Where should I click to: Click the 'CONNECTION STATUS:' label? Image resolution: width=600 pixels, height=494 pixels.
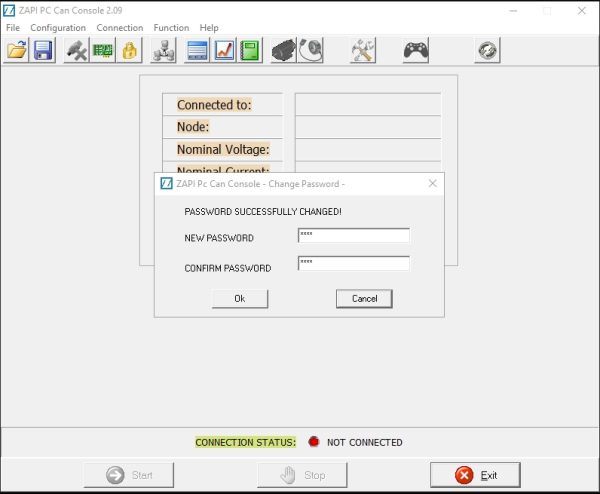pos(246,442)
